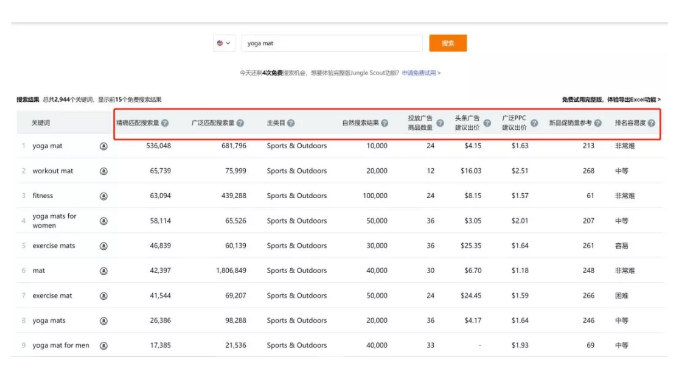684x371 pixels.
Task: Open help icon beside 排名容易度 header
Action: (x=651, y=123)
